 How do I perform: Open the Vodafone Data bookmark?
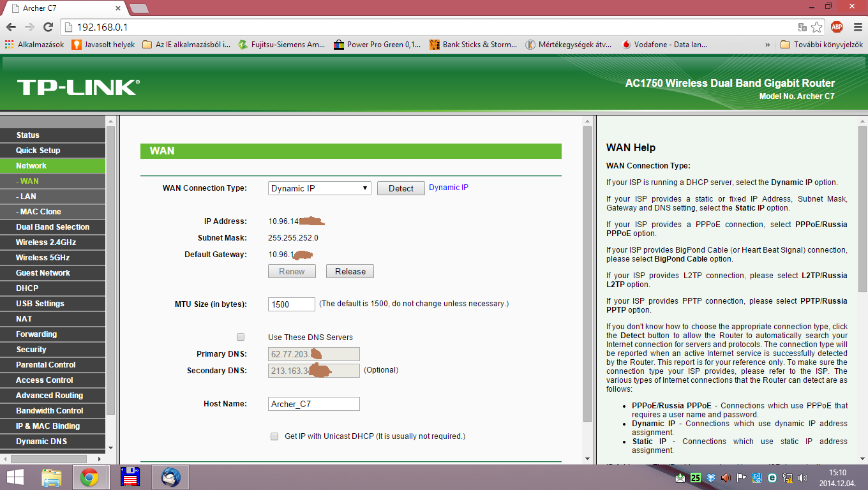(x=664, y=45)
